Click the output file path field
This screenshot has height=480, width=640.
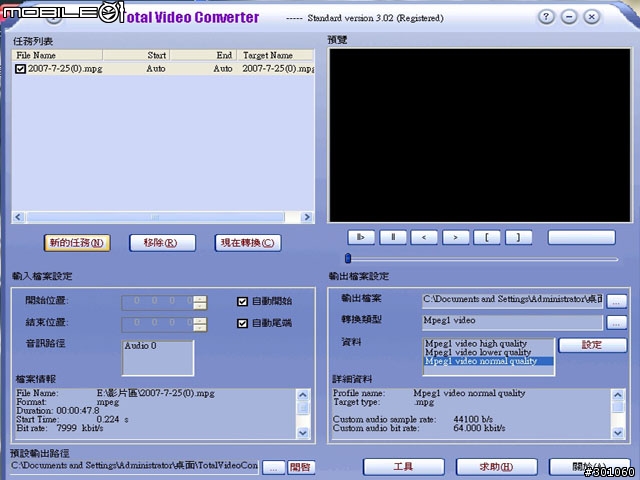[512, 300]
